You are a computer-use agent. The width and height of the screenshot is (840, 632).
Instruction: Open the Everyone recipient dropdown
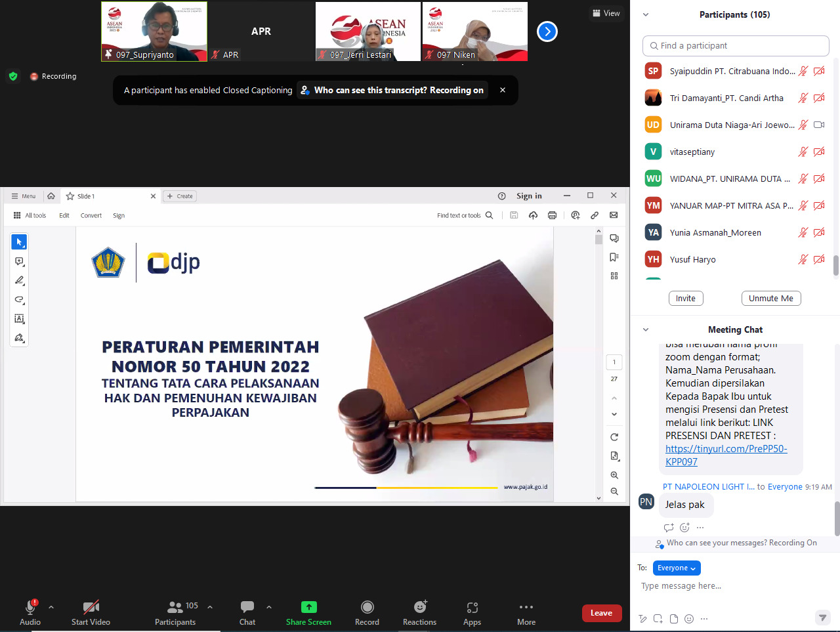click(x=676, y=568)
